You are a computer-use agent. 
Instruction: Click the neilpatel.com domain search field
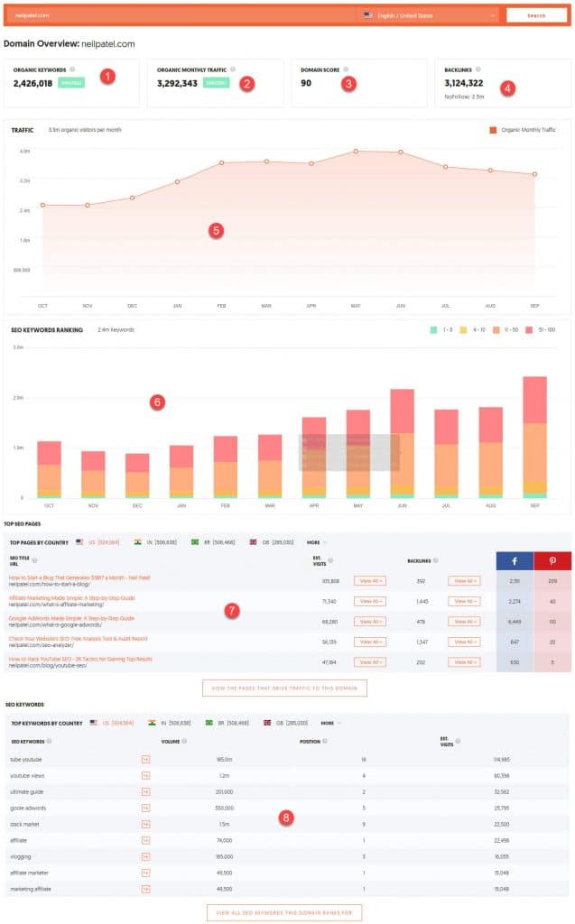[x=181, y=15]
